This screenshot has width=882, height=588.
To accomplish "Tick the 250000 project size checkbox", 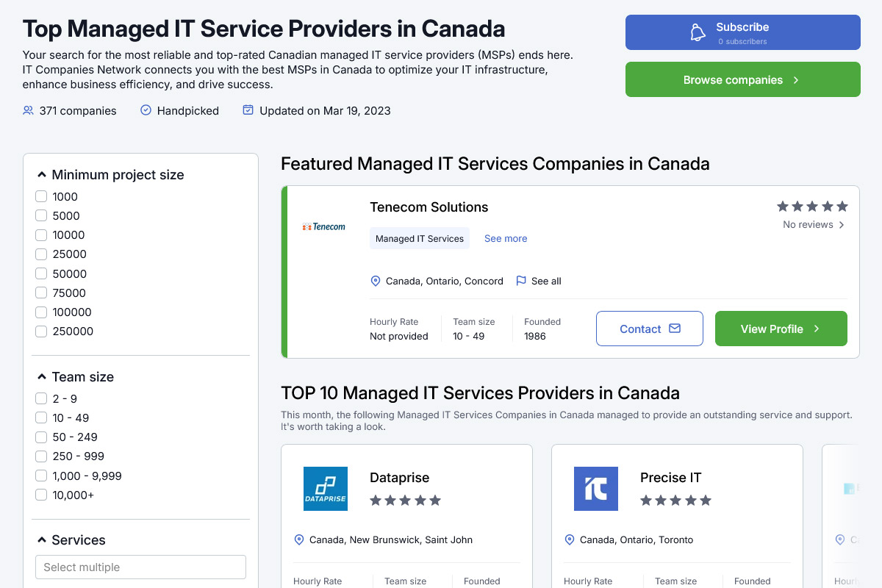I will 41,331.
